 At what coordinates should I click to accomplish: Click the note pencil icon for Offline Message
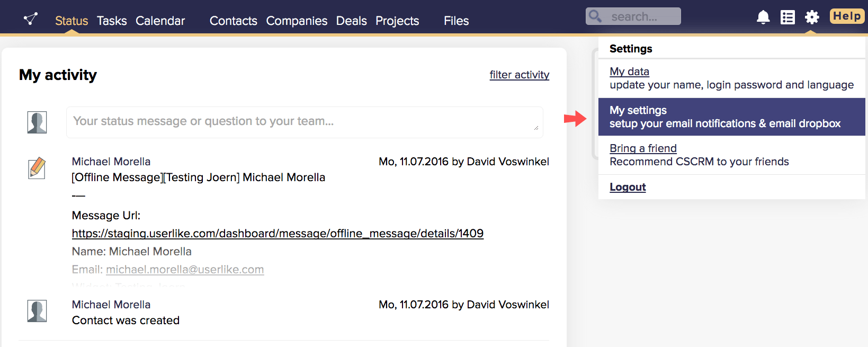[x=37, y=168]
